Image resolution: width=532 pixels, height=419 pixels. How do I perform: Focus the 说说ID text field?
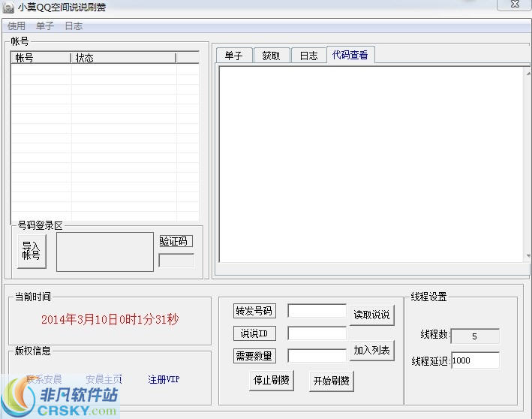click(x=317, y=333)
